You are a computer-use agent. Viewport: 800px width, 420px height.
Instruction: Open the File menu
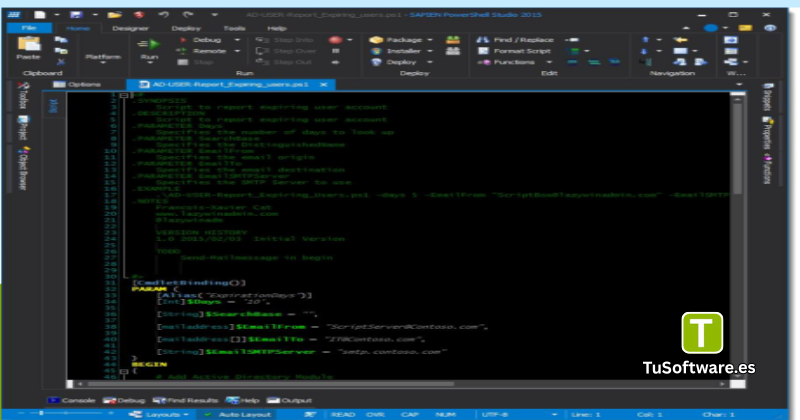(x=29, y=28)
